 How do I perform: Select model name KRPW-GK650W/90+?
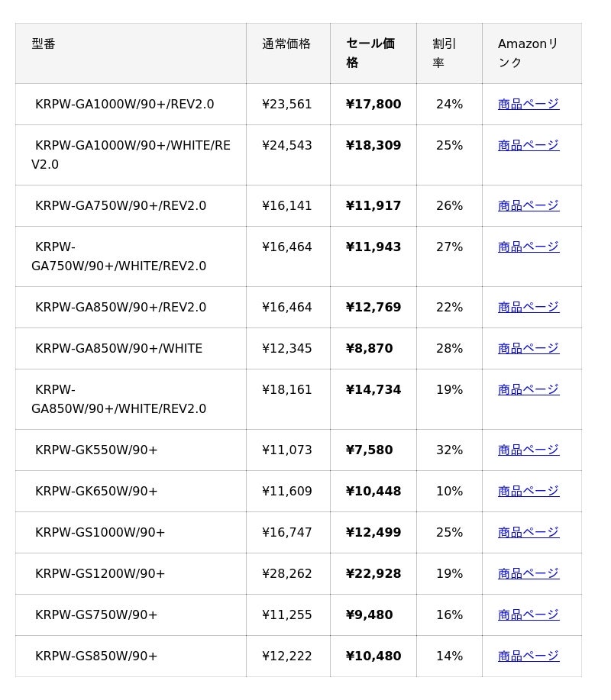(x=96, y=491)
